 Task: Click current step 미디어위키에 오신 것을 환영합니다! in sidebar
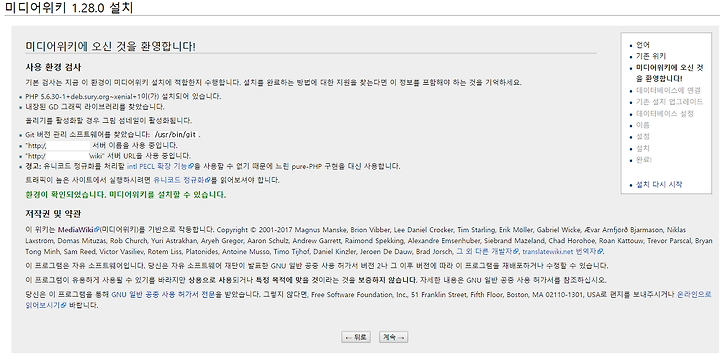[x=669, y=73]
